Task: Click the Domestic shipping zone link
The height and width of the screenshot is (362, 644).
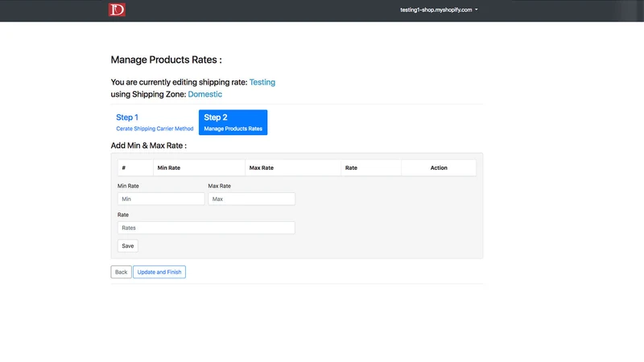Action: pyautogui.click(x=205, y=94)
